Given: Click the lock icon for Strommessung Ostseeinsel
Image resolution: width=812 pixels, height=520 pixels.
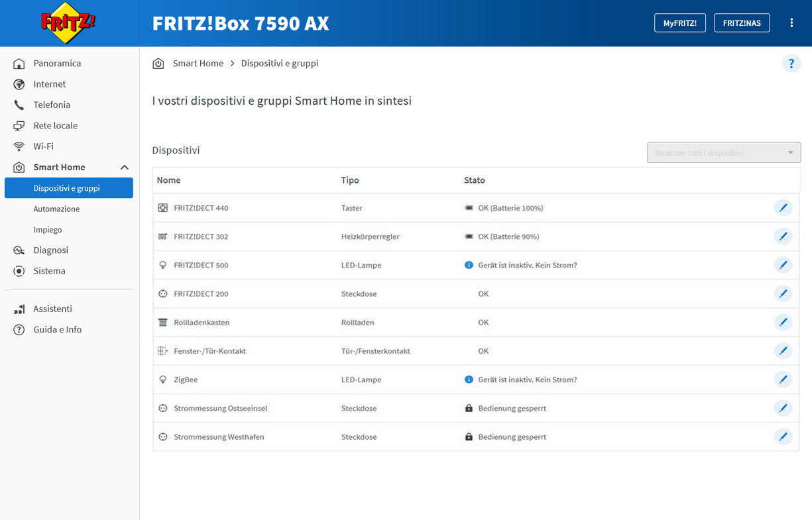Looking at the screenshot, I should pos(469,408).
